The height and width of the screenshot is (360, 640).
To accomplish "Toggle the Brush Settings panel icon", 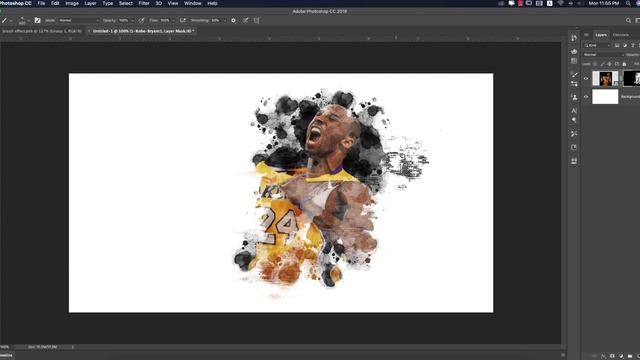I will 38,20.
